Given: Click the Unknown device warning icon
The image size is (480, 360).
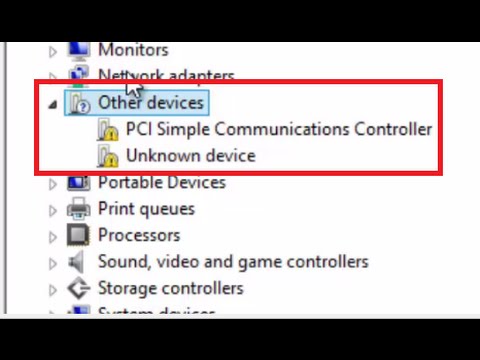Looking at the screenshot, I should (107, 156).
